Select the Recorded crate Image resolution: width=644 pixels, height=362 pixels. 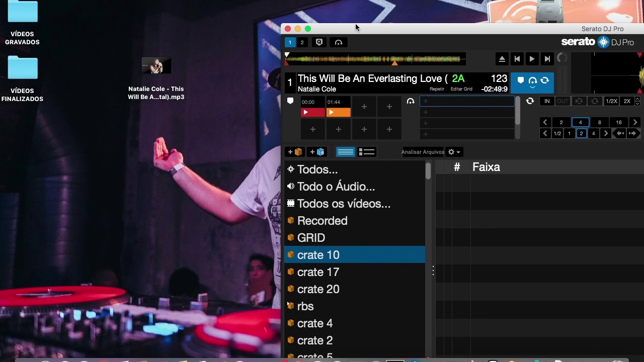pyautogui.click(x=355, y=221)
